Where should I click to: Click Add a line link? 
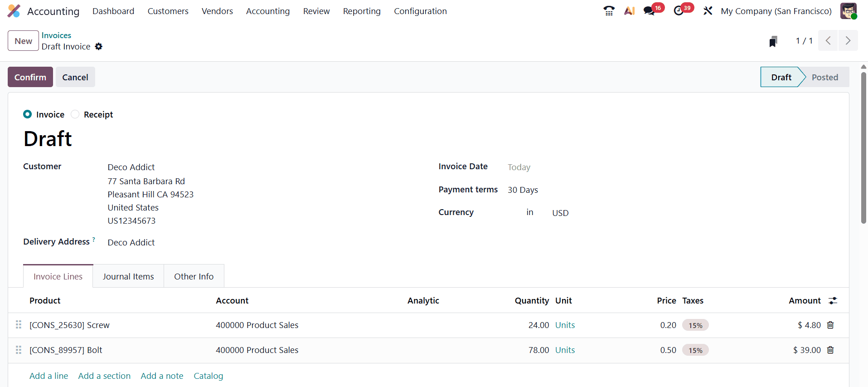[48, 376]
